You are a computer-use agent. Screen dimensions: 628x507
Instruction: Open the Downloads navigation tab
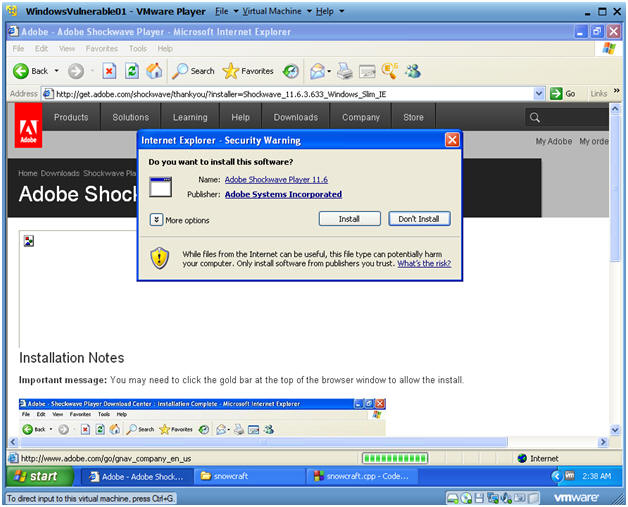tap(296, 117)
